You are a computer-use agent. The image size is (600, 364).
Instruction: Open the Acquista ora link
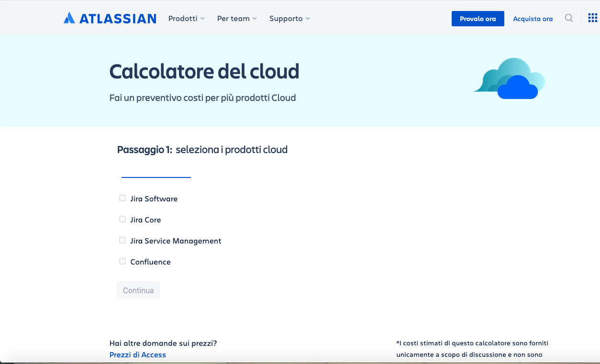[533, 19]
